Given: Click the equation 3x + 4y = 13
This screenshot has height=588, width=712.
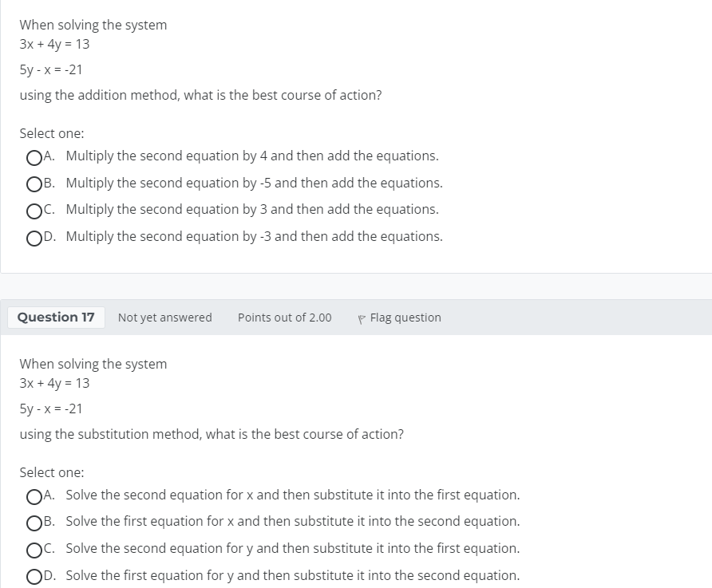Looking at the screenshot, I should [54, 45].
